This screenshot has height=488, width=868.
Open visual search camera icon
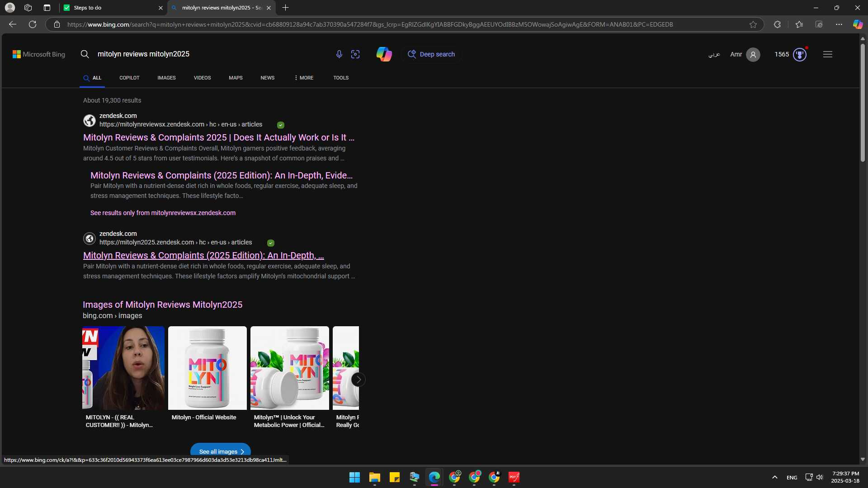coord(355,54)
